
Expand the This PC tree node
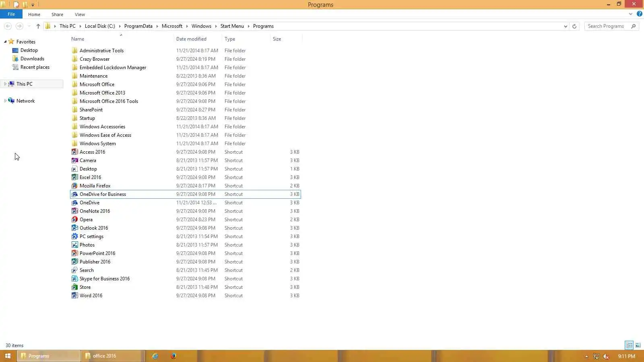(x=5, y=84)
